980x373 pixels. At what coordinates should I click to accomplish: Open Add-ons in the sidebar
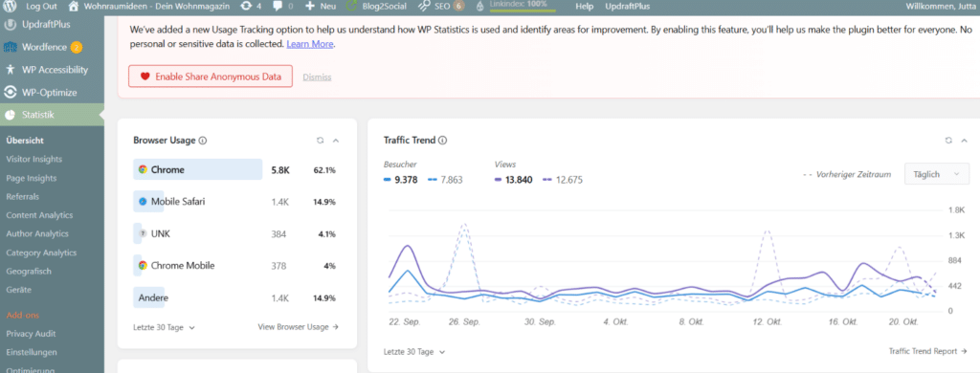click(23, 315)
